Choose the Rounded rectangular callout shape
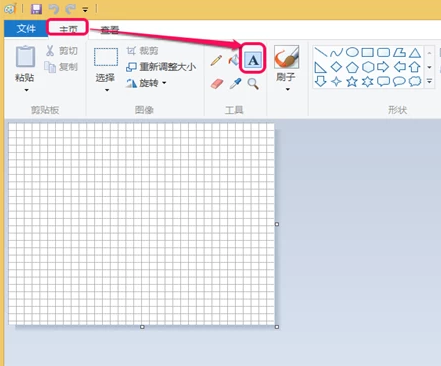The image size is (441, 366). (383, 81)
